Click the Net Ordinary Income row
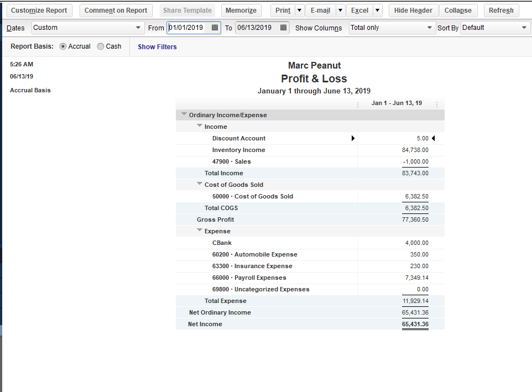Screen dimensions: 532x392 tap(310, 312)
